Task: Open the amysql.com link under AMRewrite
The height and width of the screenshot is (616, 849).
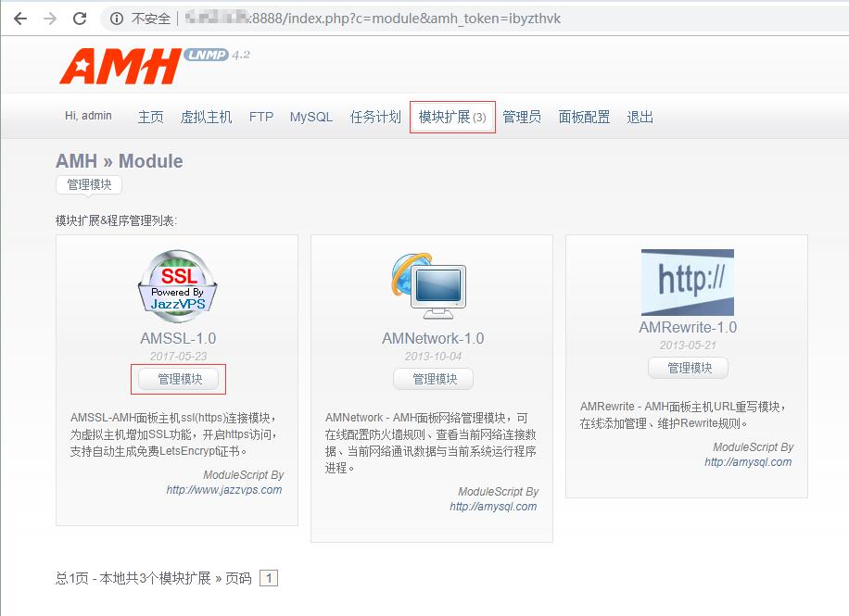Action: (748, 462)
